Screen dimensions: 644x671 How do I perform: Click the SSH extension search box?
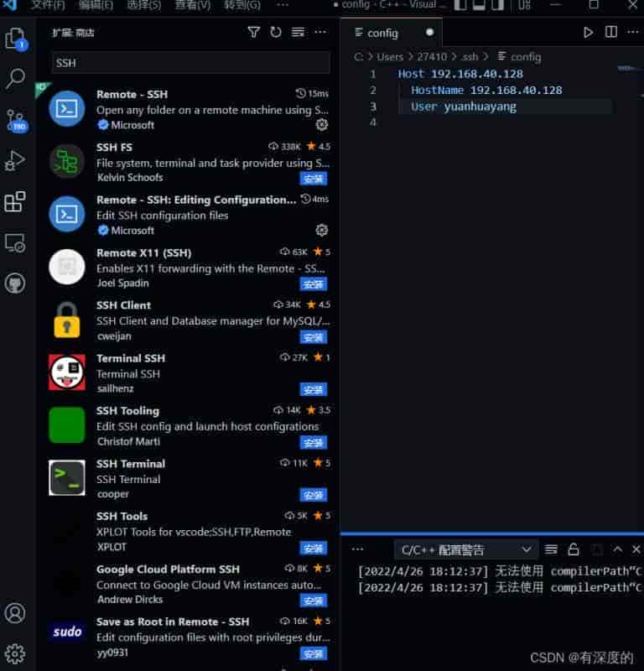coord(190,63)
